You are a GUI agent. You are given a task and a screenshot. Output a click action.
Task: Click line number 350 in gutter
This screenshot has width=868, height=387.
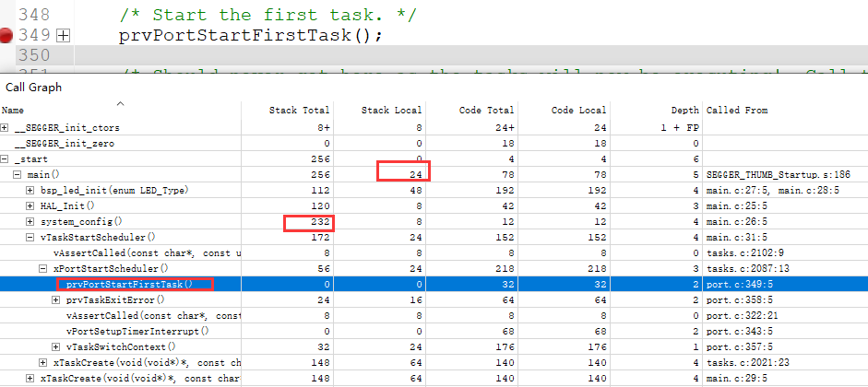point(34,55)
